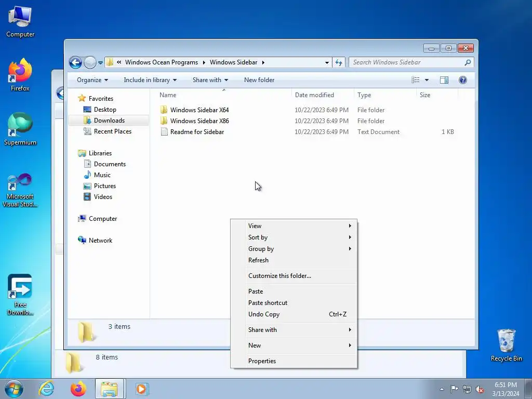Select Desktop in the Favorites list
This screenshot has width=532, height=399.
105,110
